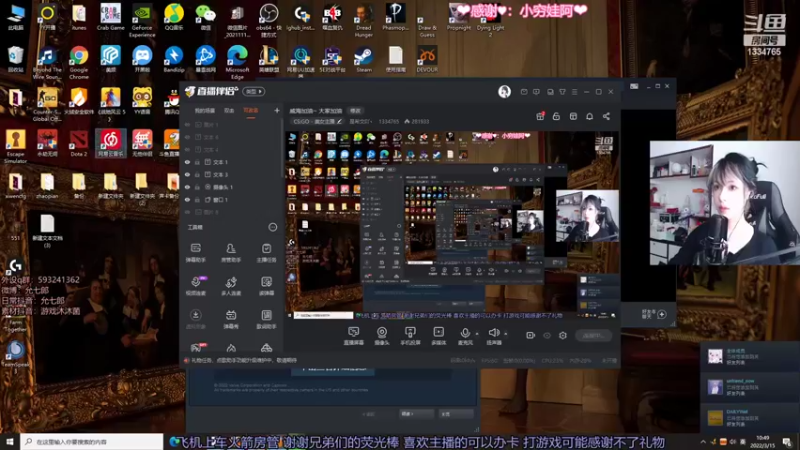Toggle the preview eye icon in the bottom bar
Viewport: 800px width, 450px height.
point(547,335)
